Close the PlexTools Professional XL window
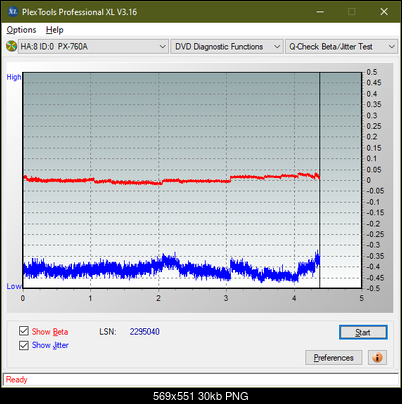 [x=384, y=12]
